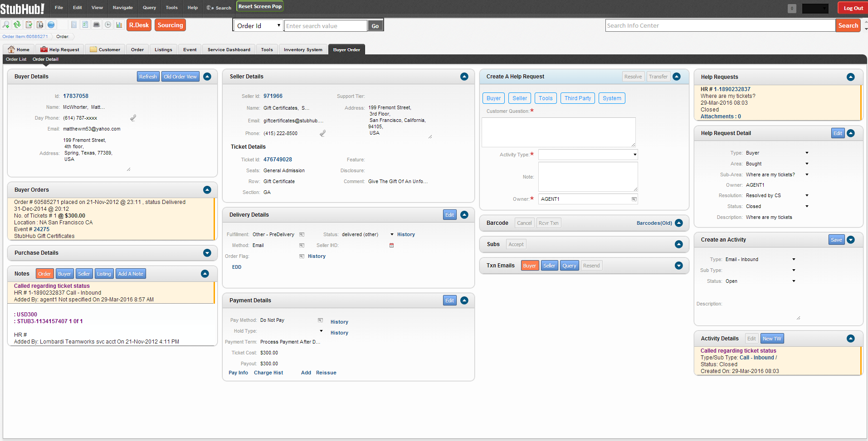868x441 pixels.
Task: Click the Third Party help request button
Action: 578,98
